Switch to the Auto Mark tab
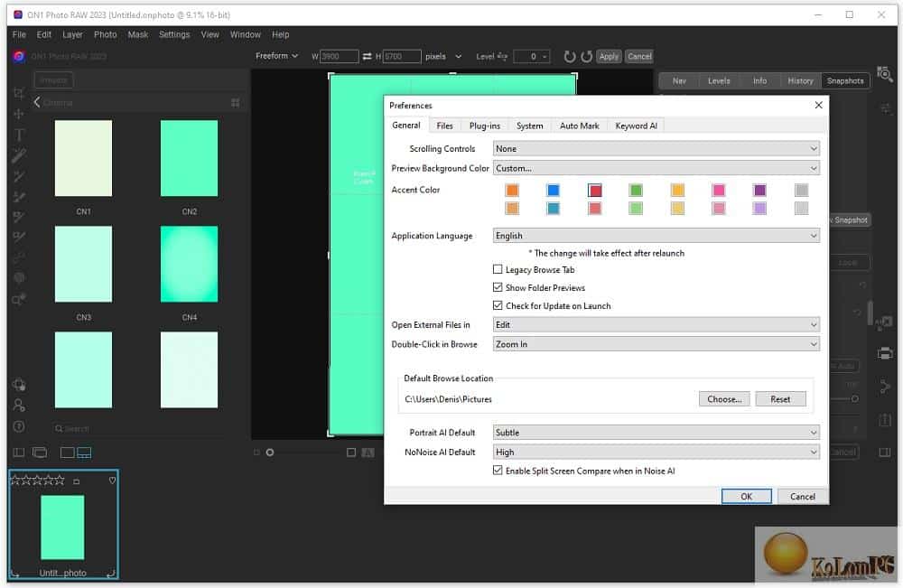The height and width of the screenshot is (588, 903). (580, 126)
